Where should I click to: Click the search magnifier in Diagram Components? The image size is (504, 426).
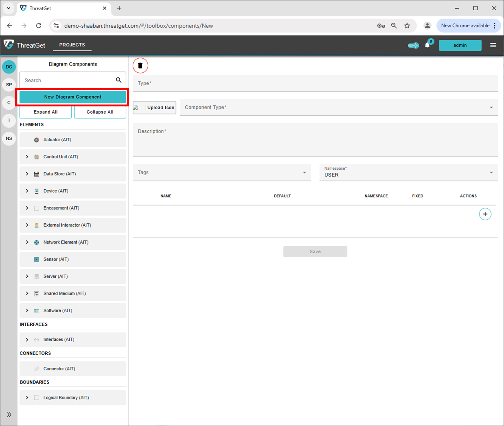click(119, 80)
